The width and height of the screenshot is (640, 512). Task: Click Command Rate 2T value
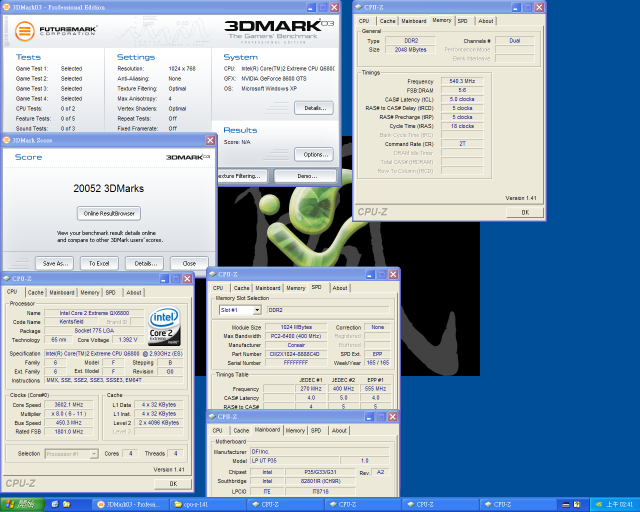pos(462,144)
